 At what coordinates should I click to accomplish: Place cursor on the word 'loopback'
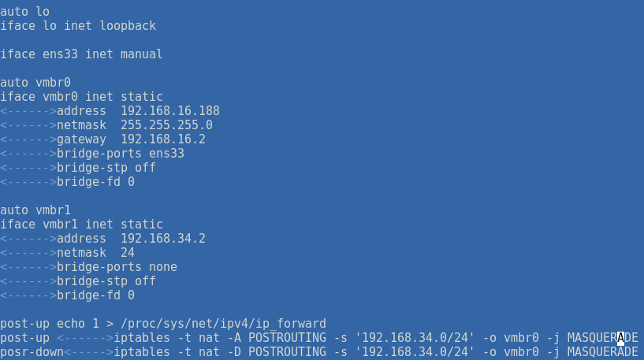(128, 25)
